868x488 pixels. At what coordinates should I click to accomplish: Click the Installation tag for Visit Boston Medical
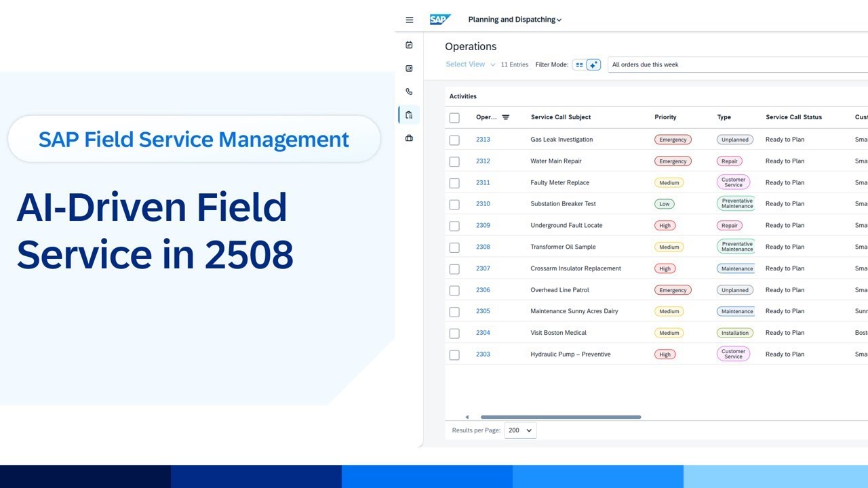(735, 333)
